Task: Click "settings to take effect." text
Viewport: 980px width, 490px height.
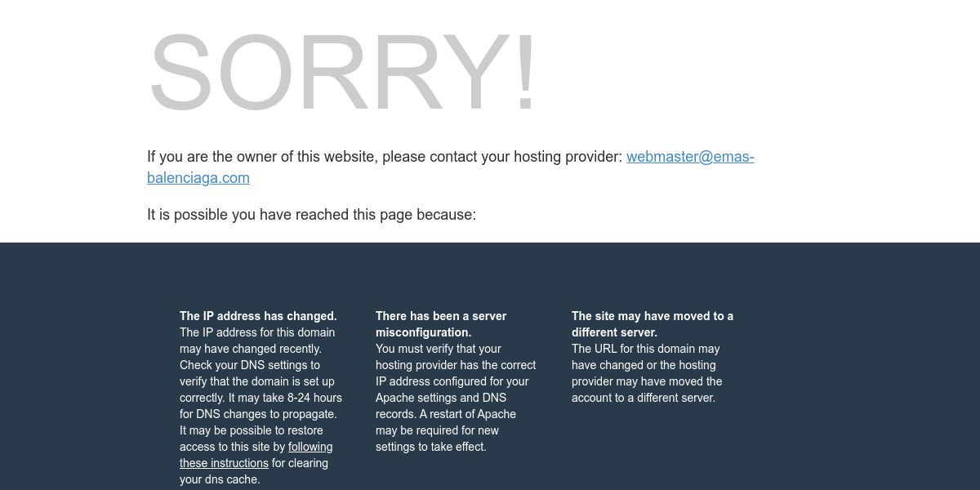Action: [x=431, y=447]
